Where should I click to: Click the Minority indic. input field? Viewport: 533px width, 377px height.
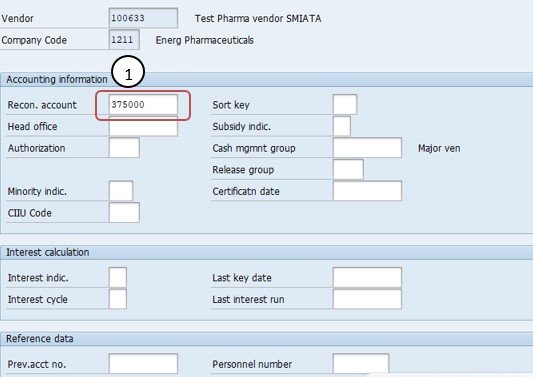coord(121,191)
